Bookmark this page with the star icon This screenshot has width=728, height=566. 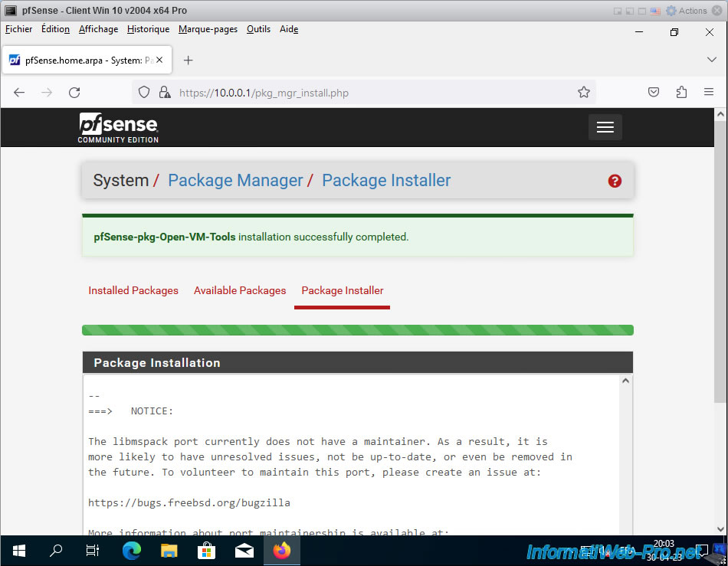click(x=584, y=93)
